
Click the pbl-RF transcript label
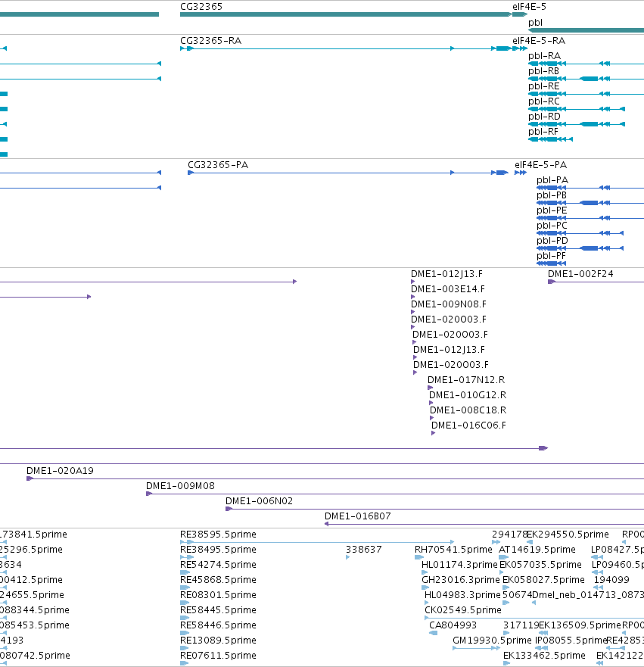[543, 132]
